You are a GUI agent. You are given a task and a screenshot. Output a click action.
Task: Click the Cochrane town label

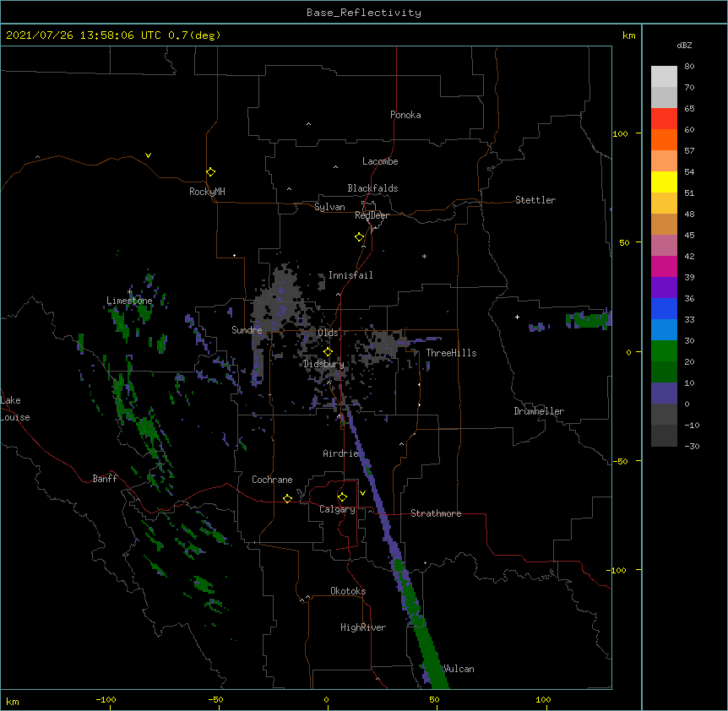[x=272, y=480]
